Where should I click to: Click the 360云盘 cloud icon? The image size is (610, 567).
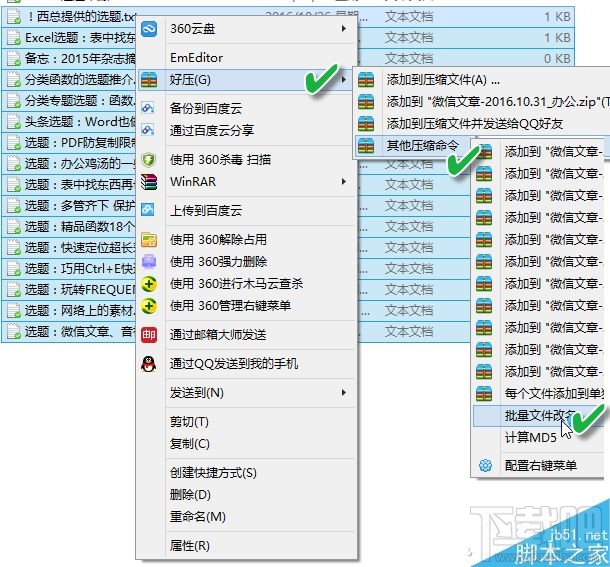(x=149, y=29)
